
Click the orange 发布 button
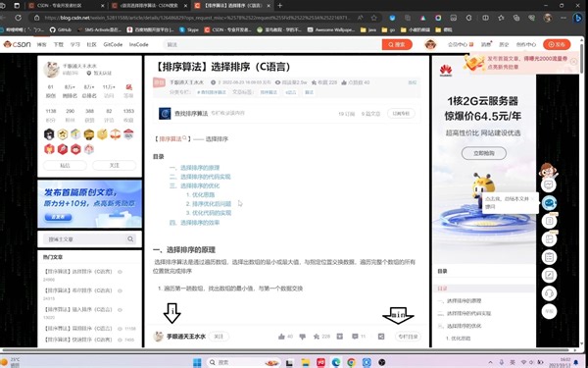point(557,44)
